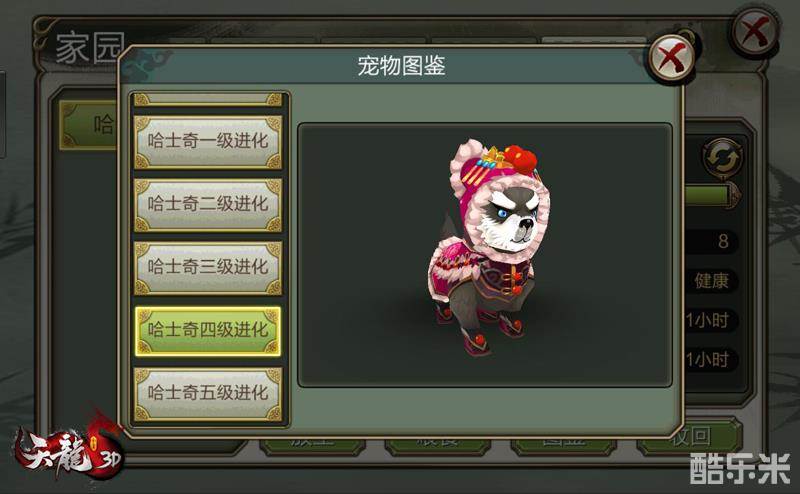Click the partially hidden 哈 pet tab

pyautogui.click(x=89, y=125)
